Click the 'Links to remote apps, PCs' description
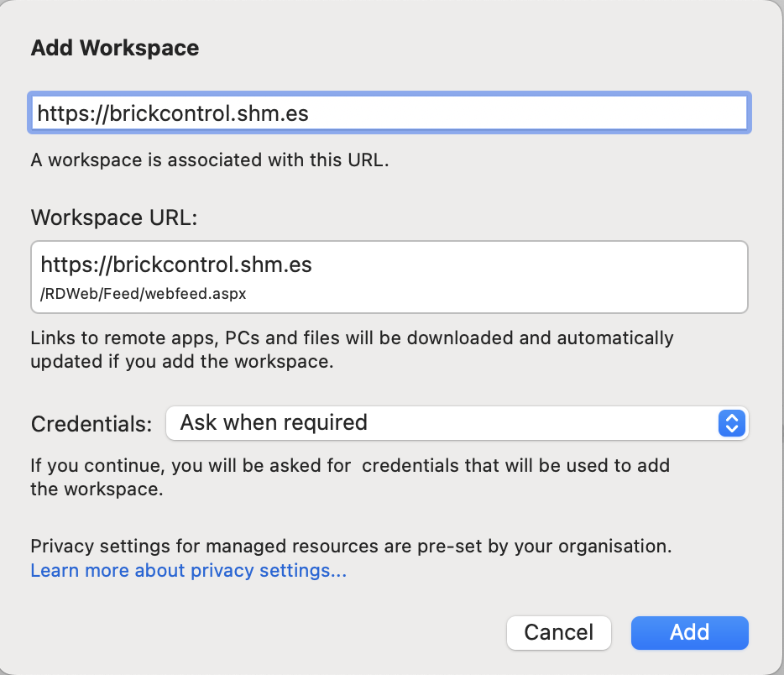Viewport: 784px width, 675px height. pyautogui.click(x=352, y=338)
